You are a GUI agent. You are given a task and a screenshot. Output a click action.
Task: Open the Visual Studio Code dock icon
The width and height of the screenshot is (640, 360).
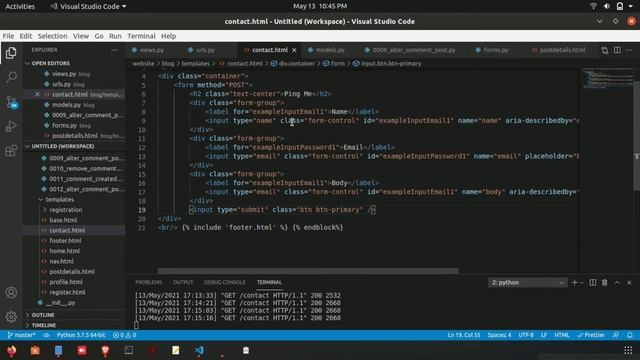coord(199,351)
